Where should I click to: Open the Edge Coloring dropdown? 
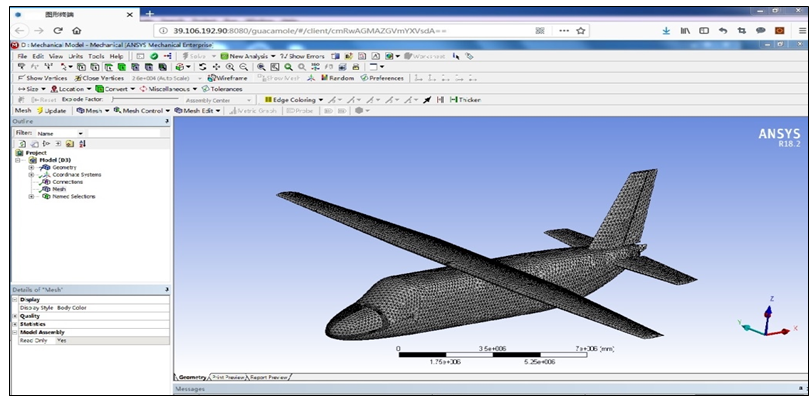click(292, 99)
